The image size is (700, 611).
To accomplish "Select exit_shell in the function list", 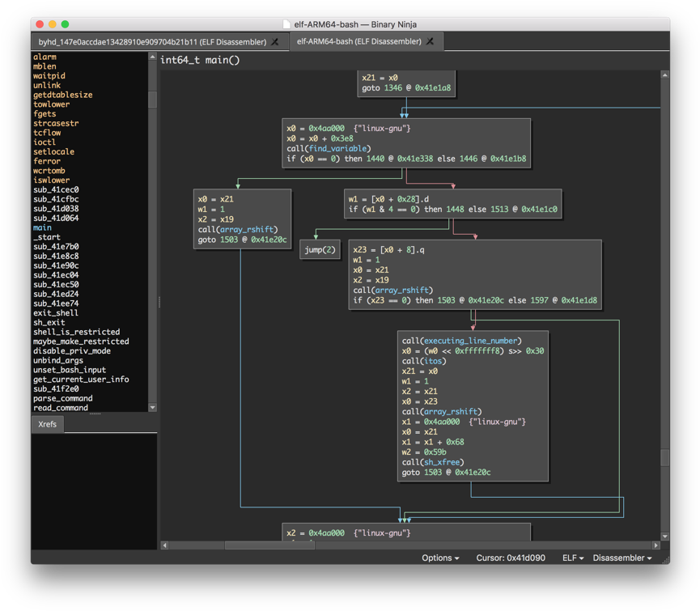I will coord(56,313).
